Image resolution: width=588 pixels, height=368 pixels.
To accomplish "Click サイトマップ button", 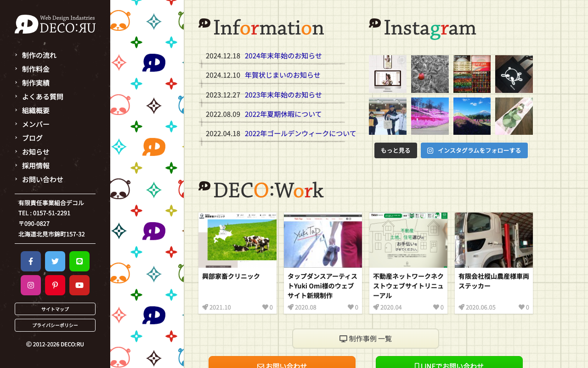I will [55, 309].
